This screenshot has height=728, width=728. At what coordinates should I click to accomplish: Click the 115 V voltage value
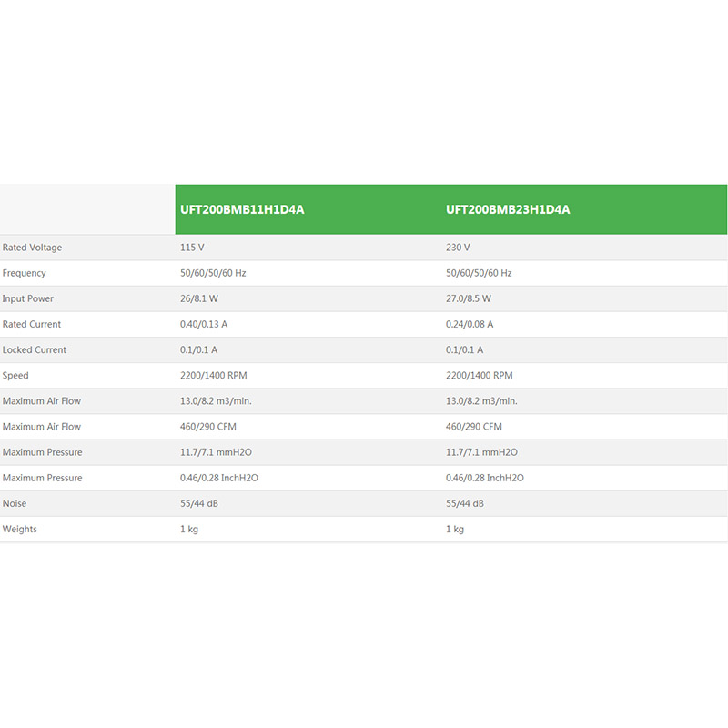(190, 248)
